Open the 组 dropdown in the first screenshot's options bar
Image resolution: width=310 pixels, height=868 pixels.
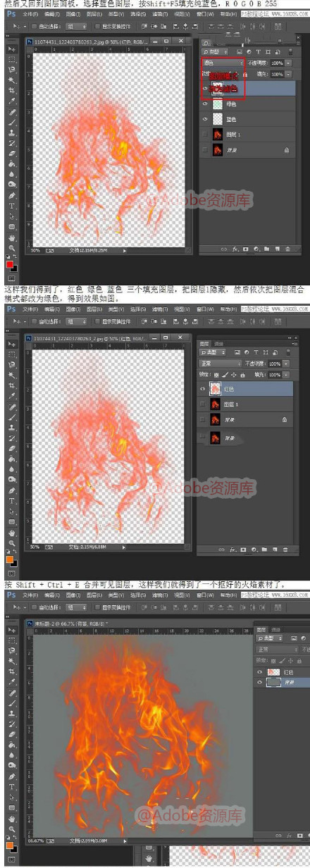coord(77,26)
